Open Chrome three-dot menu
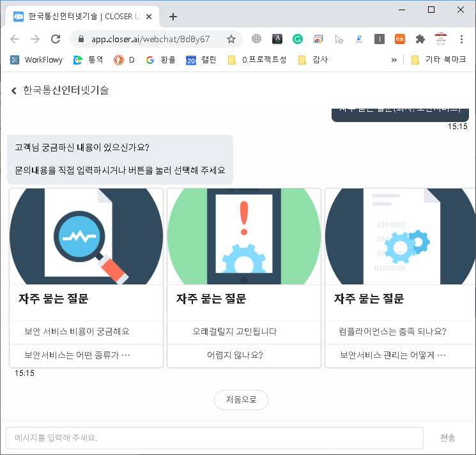 (x=461, y=39)
